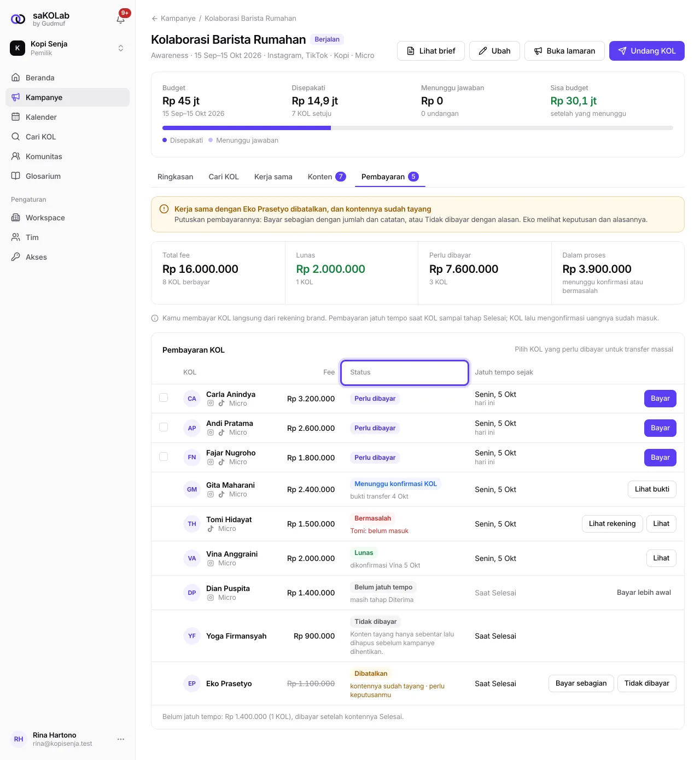Choose Bayar sebagian for Eko Prasetyo
Screen dimensions: 700x760
click(x=581, y=683)
